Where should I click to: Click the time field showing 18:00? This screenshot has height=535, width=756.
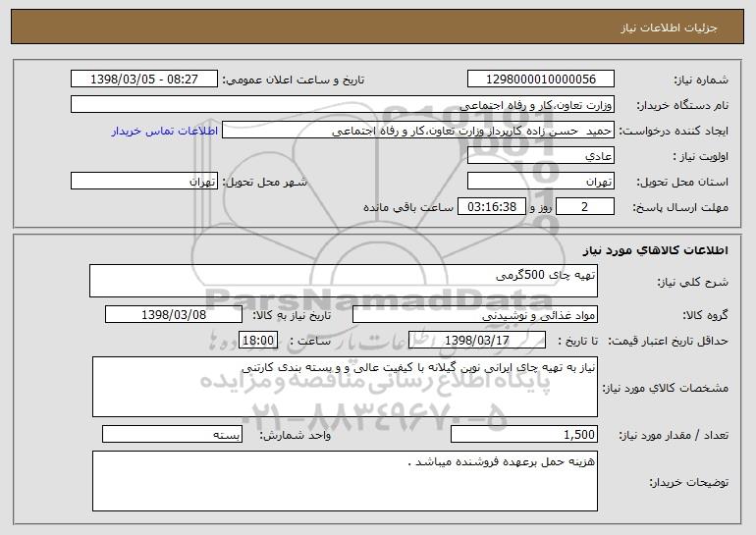tap(258, 341)
